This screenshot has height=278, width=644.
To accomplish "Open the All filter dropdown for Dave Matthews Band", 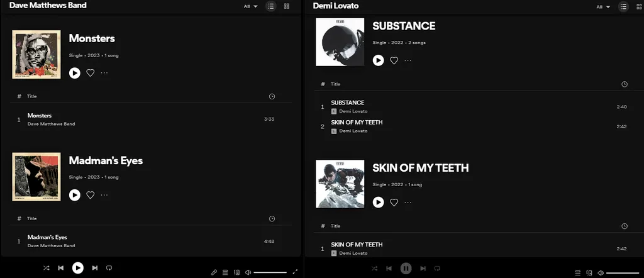I will pos(250,6).
